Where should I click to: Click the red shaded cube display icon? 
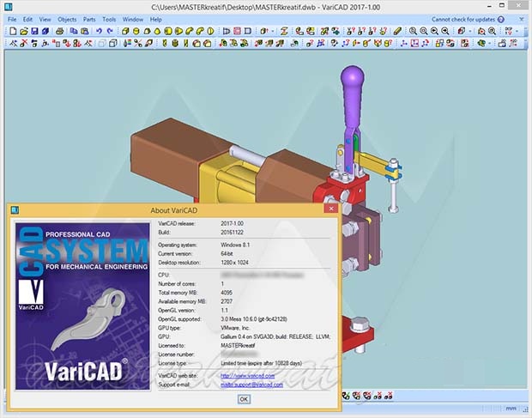coord(462,31)
